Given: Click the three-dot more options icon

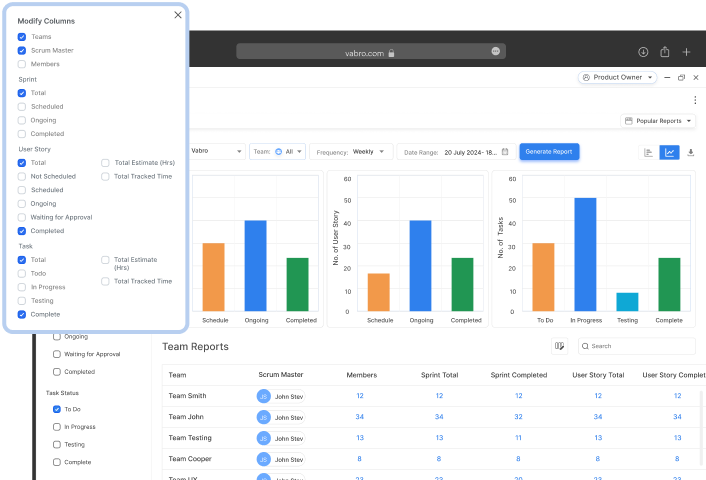Looking at the screenshot, I should point(695,100).
